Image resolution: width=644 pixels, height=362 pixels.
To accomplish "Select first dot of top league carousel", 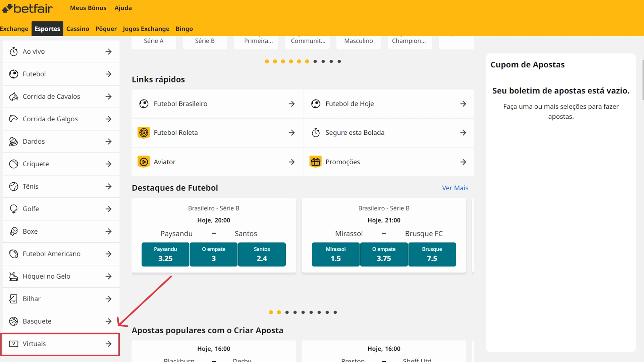I will 267,61.
